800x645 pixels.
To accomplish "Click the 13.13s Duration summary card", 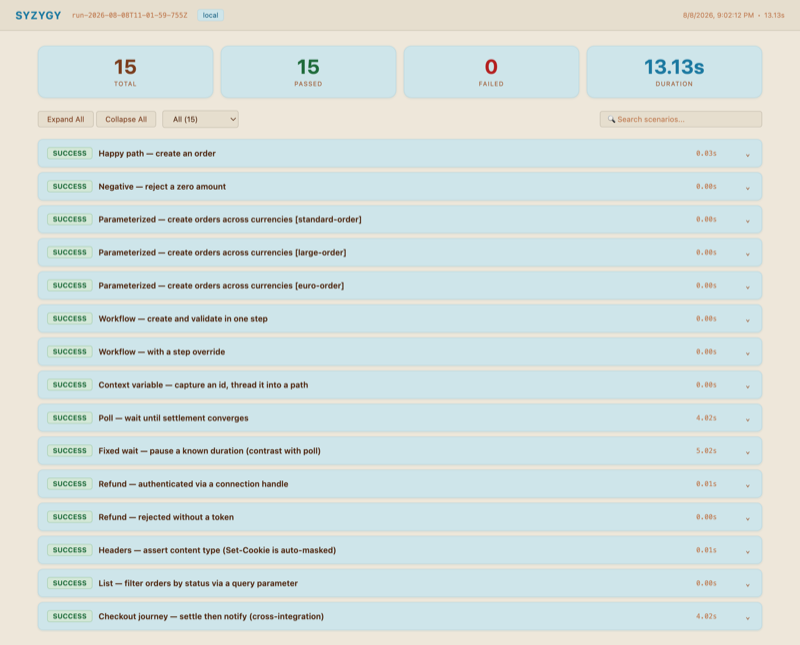I will pos(674,72).
